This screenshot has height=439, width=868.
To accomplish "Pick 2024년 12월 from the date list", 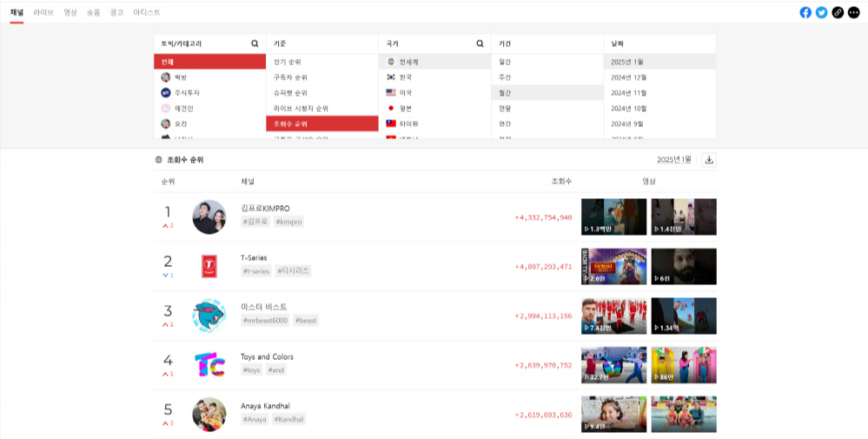I will click(x=628, y=77).
